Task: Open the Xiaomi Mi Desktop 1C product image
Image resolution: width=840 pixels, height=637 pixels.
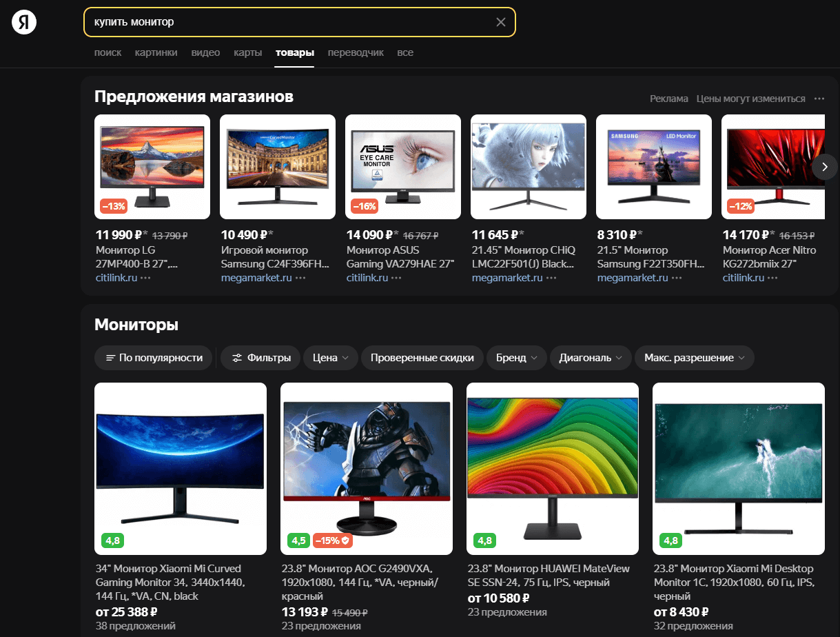Action: pyautogui.click(x=739, y=469)
